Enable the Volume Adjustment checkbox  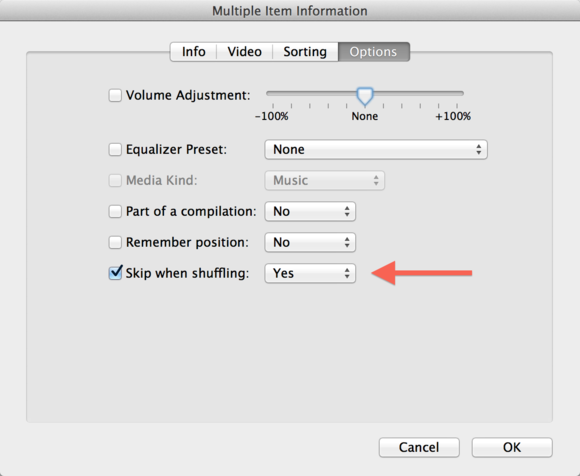115,95
